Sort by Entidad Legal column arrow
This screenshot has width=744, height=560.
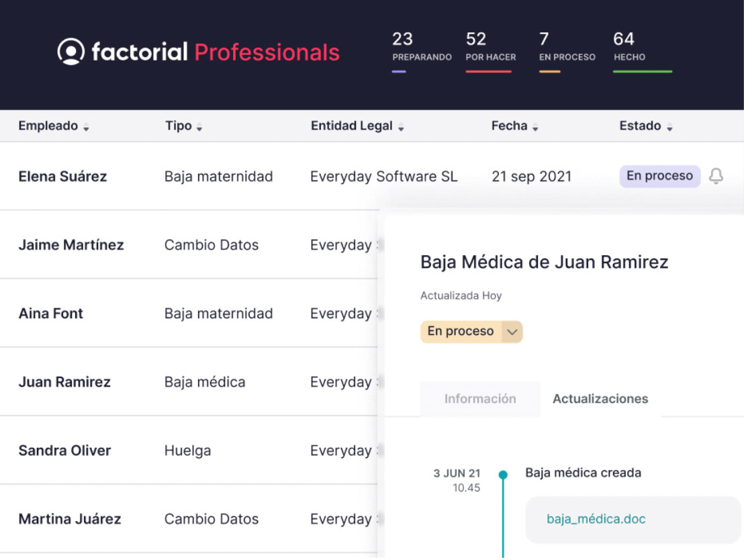401,128
